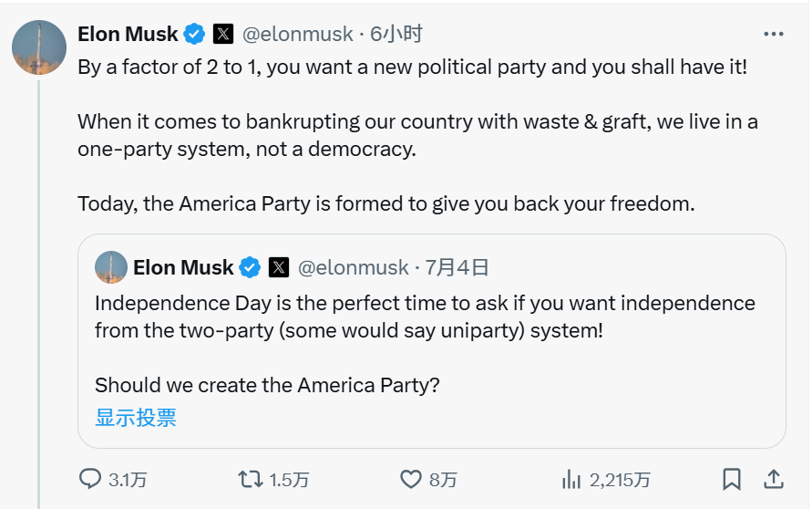Click the X badge in quoted tweet
This screenshot has width=812, height=509.
[x=279, y=267]
